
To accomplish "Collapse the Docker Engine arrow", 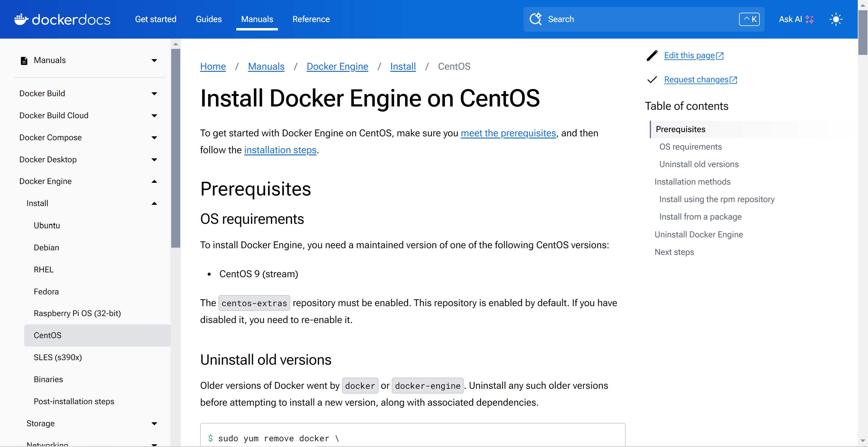I will 154,181.
